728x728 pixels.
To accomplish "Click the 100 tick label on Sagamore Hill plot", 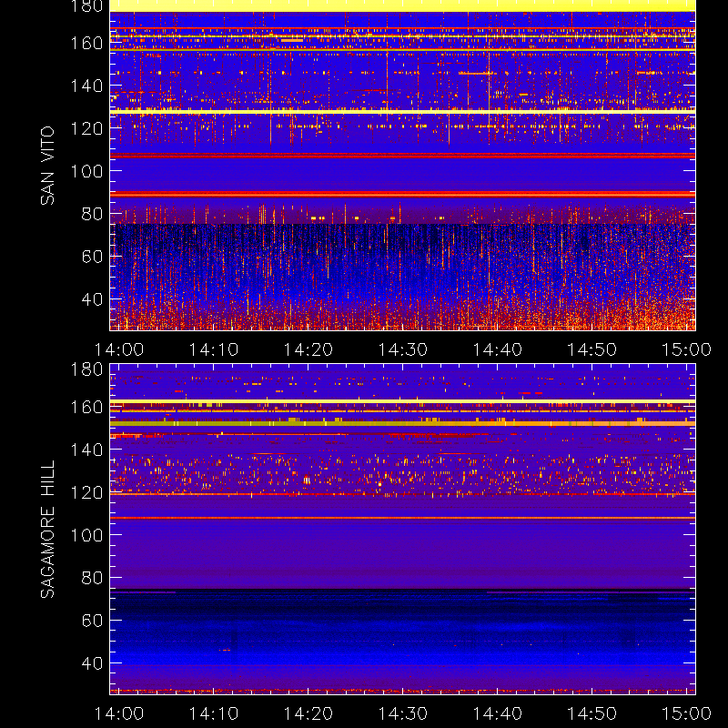I will (x=86, y=535).
